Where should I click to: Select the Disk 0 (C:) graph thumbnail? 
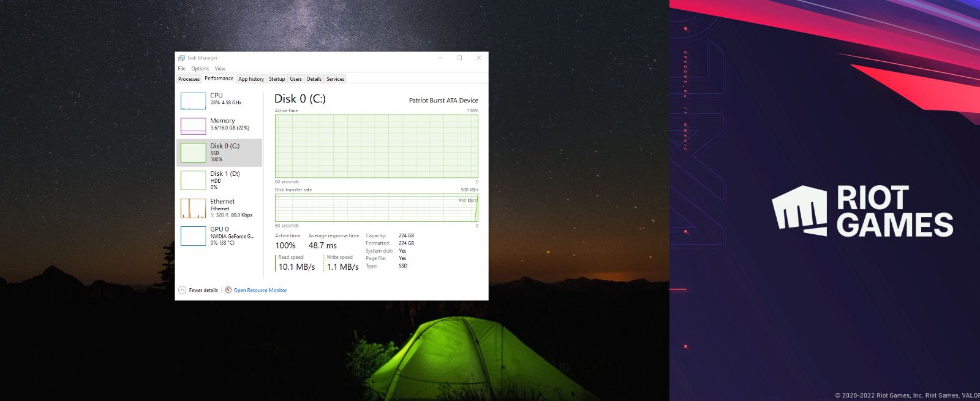click(x=193, y=153)
